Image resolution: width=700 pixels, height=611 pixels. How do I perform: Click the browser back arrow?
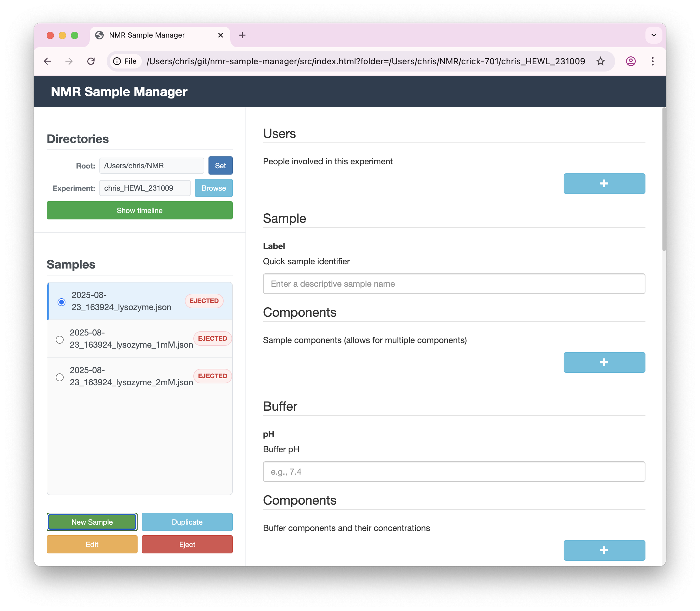[47, 61]
